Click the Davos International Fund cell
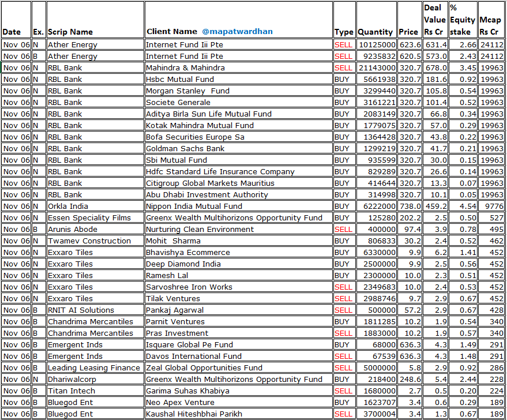Image resolution: width=507 pixels, height=420 pixels. [239, 357]
